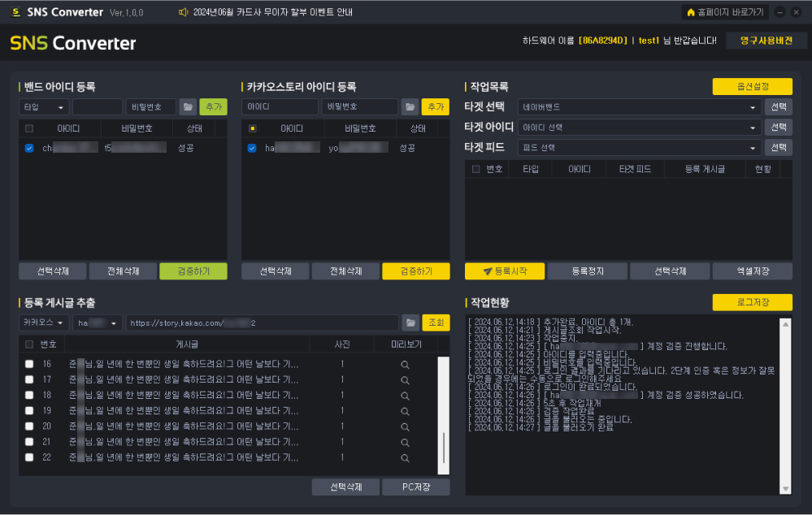Click the speaker announcement icon in title bar

click(x=183, y=12)
